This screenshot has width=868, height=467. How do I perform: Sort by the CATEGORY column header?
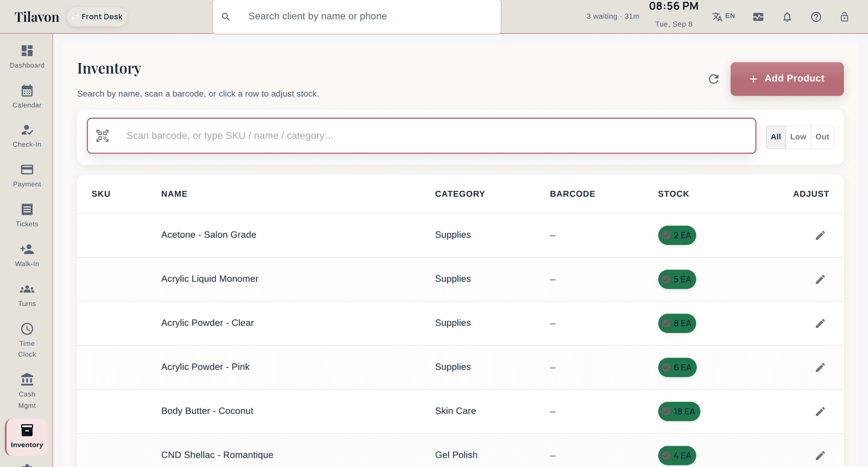click(460, 194)
